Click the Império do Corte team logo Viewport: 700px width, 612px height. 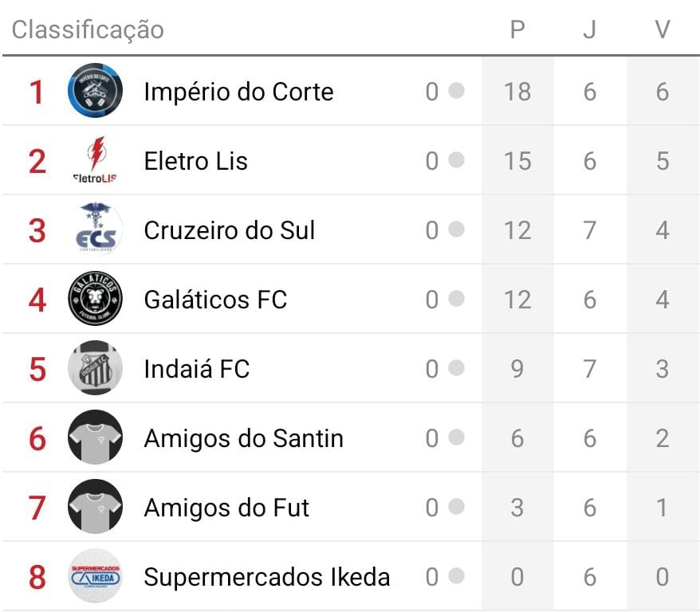95,92
